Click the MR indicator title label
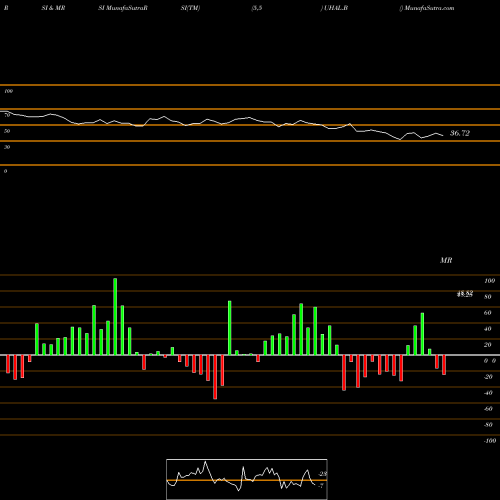The height and width of the screenshot is (500, 500). point(446,260)
